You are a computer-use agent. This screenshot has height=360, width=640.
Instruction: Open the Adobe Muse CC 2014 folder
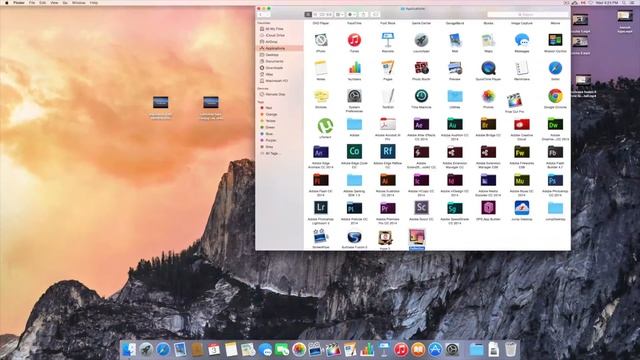[x=522, y=180]
